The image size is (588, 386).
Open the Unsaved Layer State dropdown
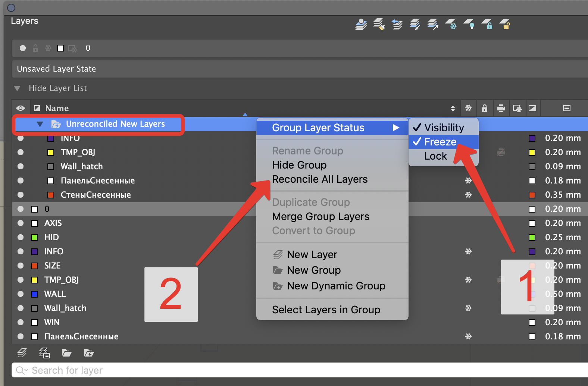[x=300, y=69]
